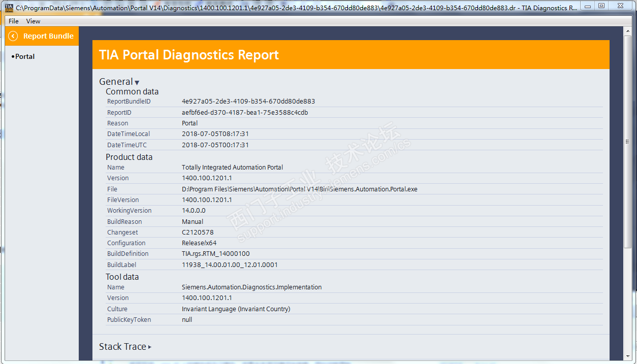This screenshot has height=364, width=637.
Task: Maximize the diagnostics report window
Action: [601, 6]
